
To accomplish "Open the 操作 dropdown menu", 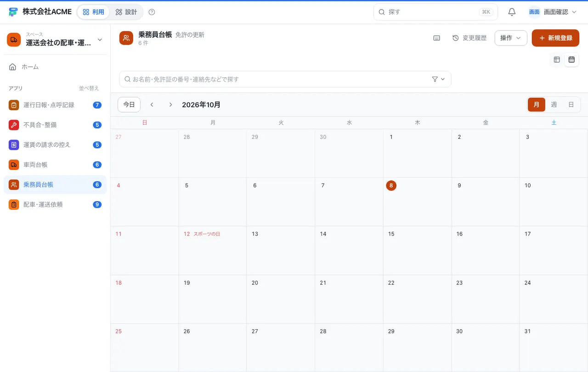I will pos(511,38).
